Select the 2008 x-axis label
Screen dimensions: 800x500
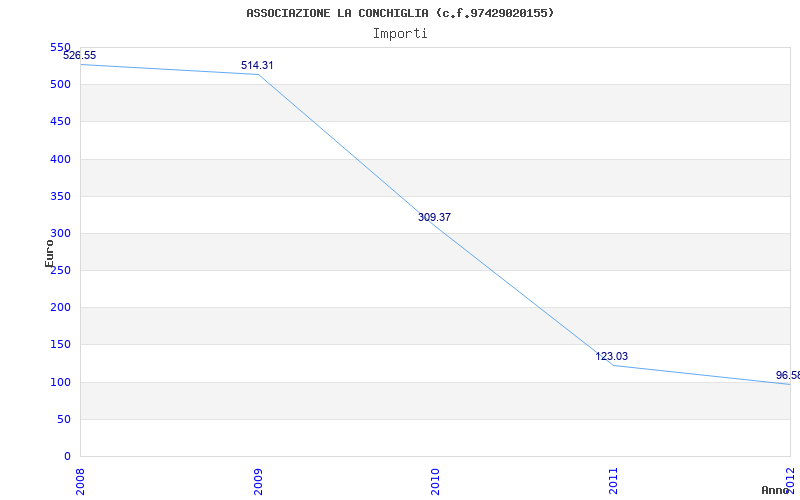click(x=80, y=481)
